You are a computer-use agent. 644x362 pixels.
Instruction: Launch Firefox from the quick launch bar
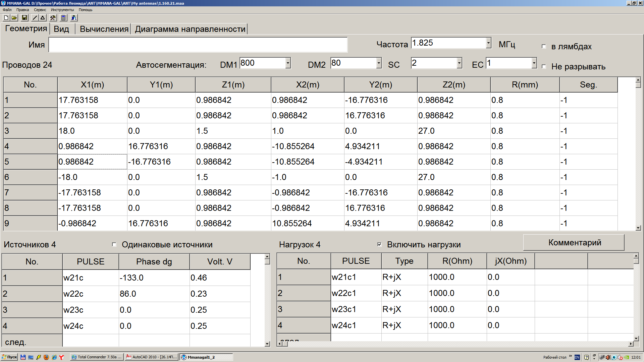[x=46, y=357]
